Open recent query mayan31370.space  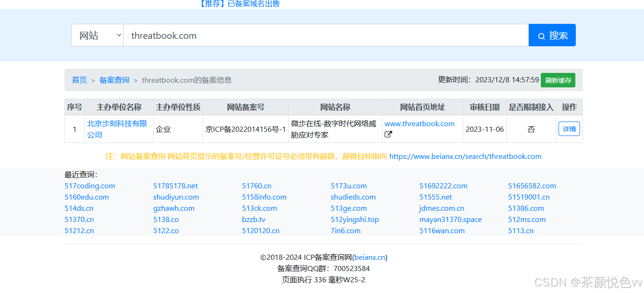pyautogui.click(x=451, y=220)
